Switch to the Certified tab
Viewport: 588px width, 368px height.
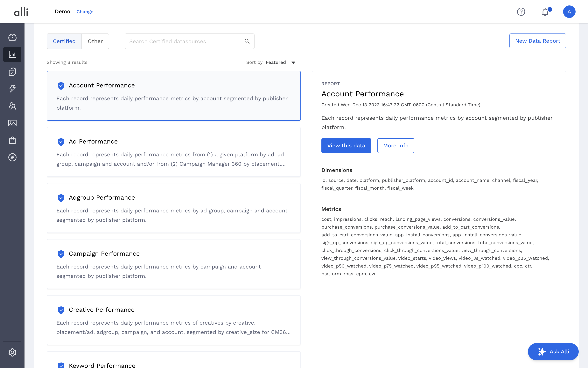64,41
